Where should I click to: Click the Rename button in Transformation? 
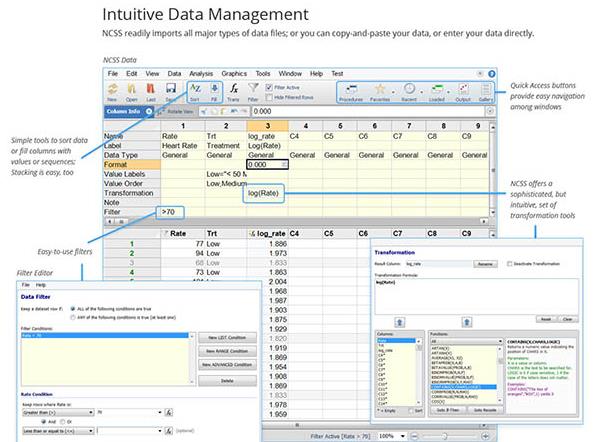pos(485,264)
